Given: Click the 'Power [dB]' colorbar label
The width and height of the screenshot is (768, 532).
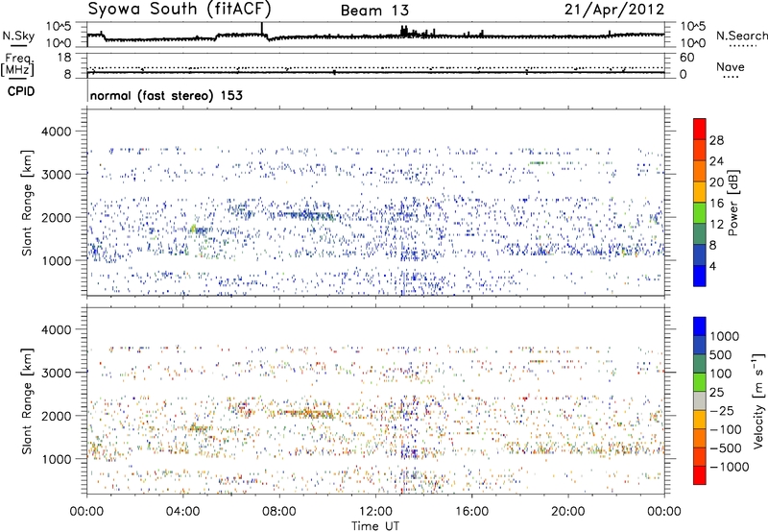Looking at the screenshot, I should 732,203.
